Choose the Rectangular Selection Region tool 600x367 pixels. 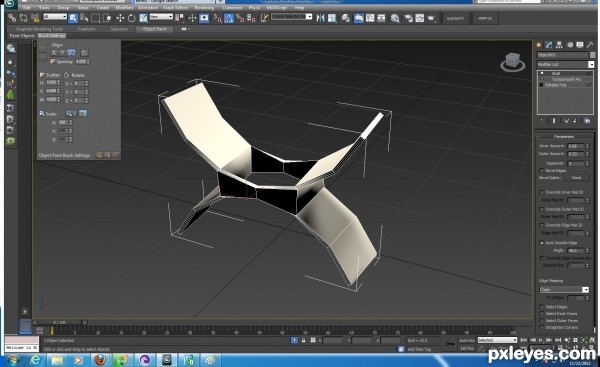click(x=96, y=18)
